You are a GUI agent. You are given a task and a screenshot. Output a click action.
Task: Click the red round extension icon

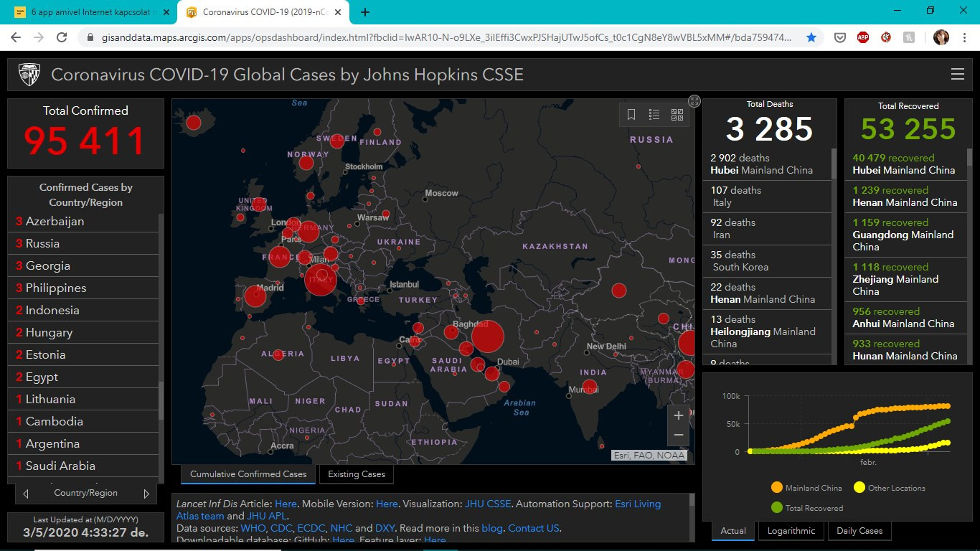[x=886, y=37]
